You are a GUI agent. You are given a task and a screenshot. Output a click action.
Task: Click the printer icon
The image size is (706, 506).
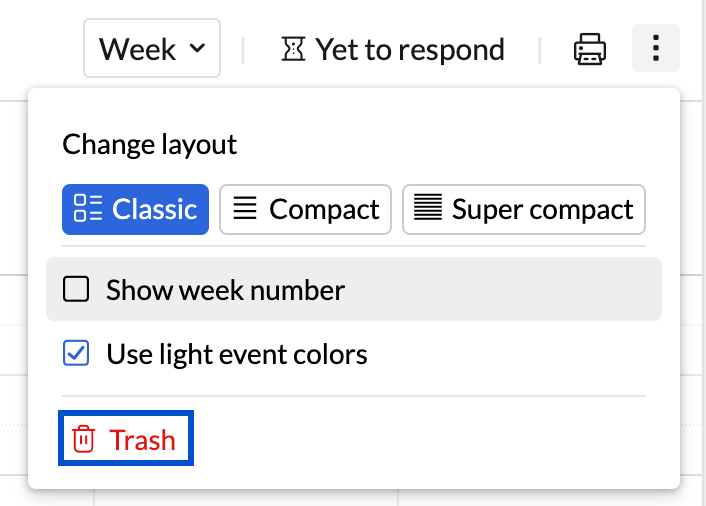tap(590, 49)
